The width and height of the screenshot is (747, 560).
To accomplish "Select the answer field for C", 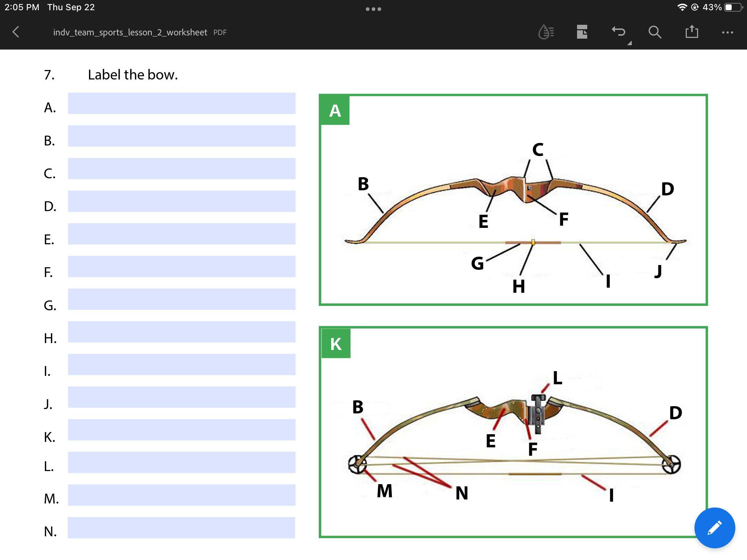I will pos(181,168).
